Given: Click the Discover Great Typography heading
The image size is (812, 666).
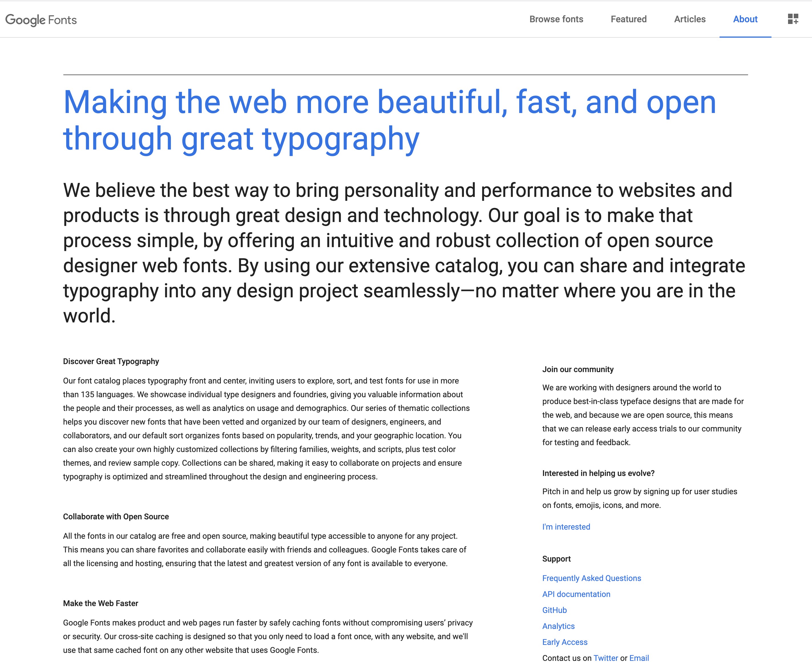Looking at the screenshot, I should click(x=111, y=361).
